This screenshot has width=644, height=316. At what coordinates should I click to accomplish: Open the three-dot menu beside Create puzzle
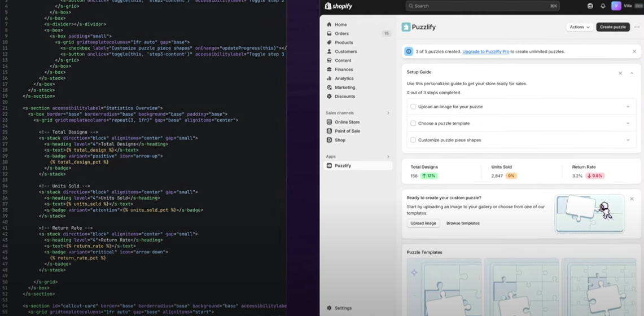(637, 27)
